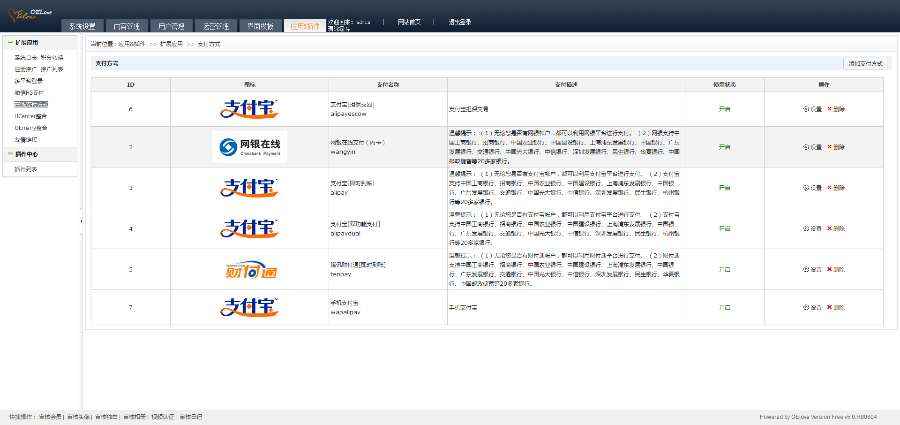Click 审核相册 quick link in footer
Viewport: 900px width, 425px height.
[134, 417]
